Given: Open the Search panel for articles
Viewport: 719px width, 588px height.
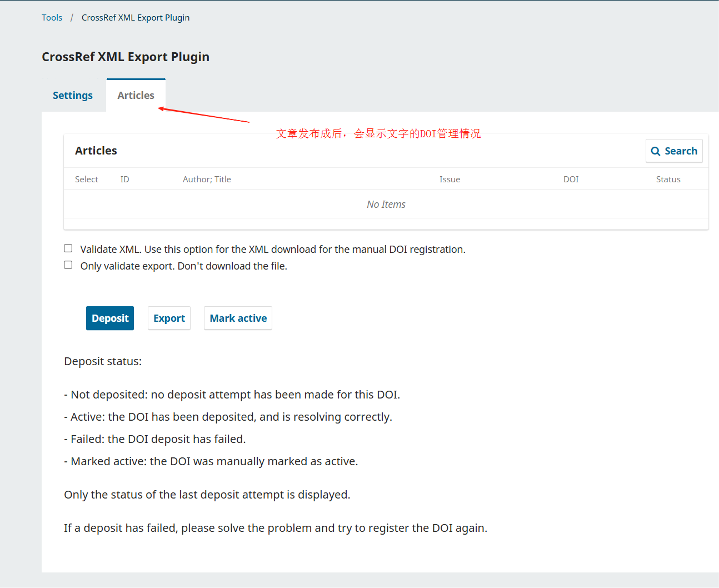Looking at the screenshot, I should [674, 151].
